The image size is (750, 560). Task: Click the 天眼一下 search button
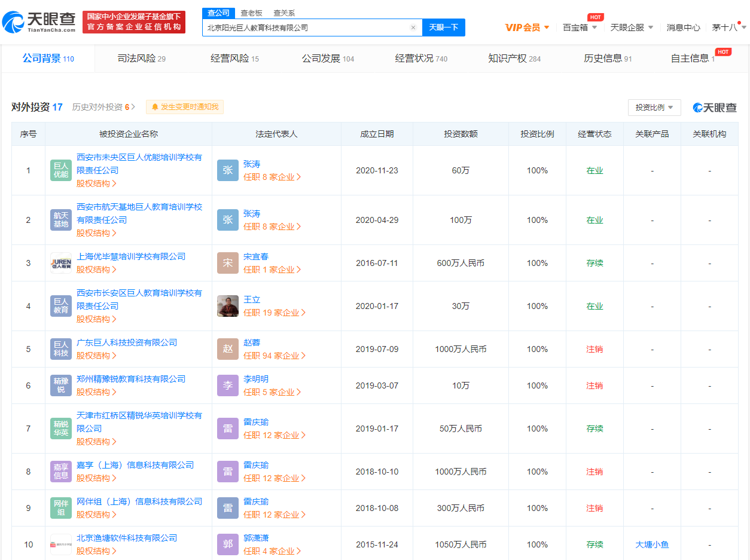(x=444, y=27)
